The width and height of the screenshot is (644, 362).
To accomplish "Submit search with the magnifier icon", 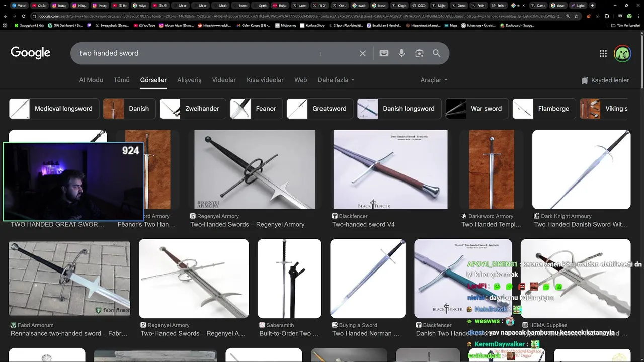I will pyautogui.click(x=437, y=53).
